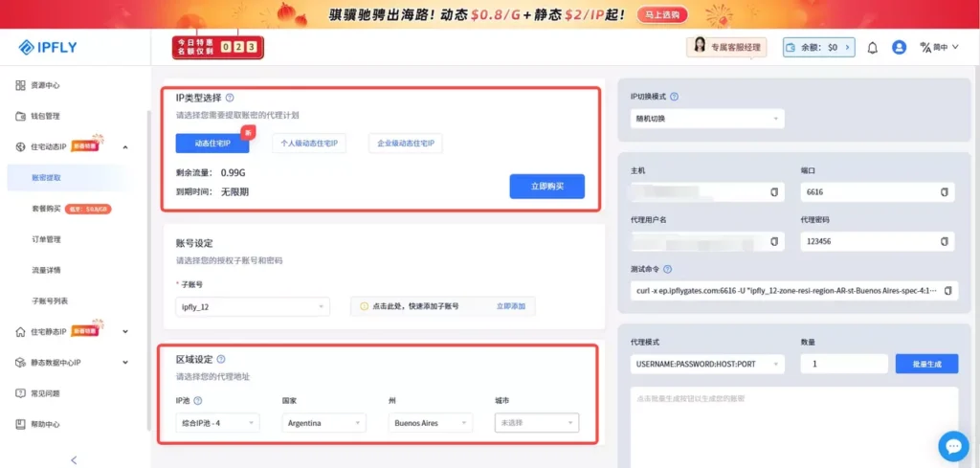
Task: Click the 立即购买 button
Action: pyautogui.click(x=546, y=187)
